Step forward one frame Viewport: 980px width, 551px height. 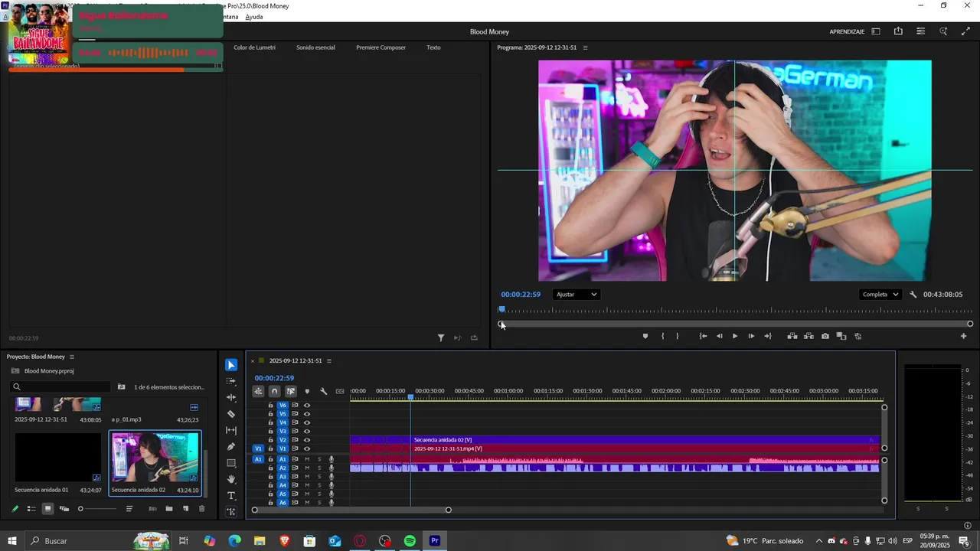tap(751, 336)
